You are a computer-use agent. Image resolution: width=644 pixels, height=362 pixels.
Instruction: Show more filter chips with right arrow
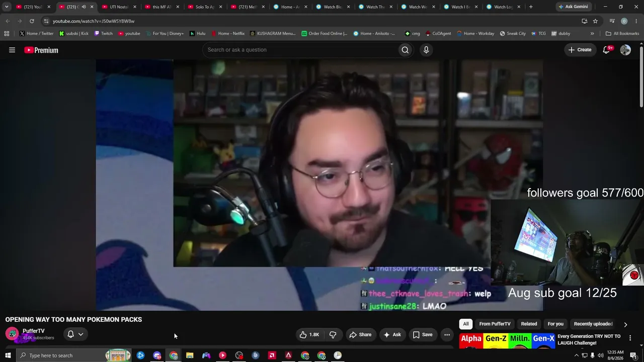[625, 324]
